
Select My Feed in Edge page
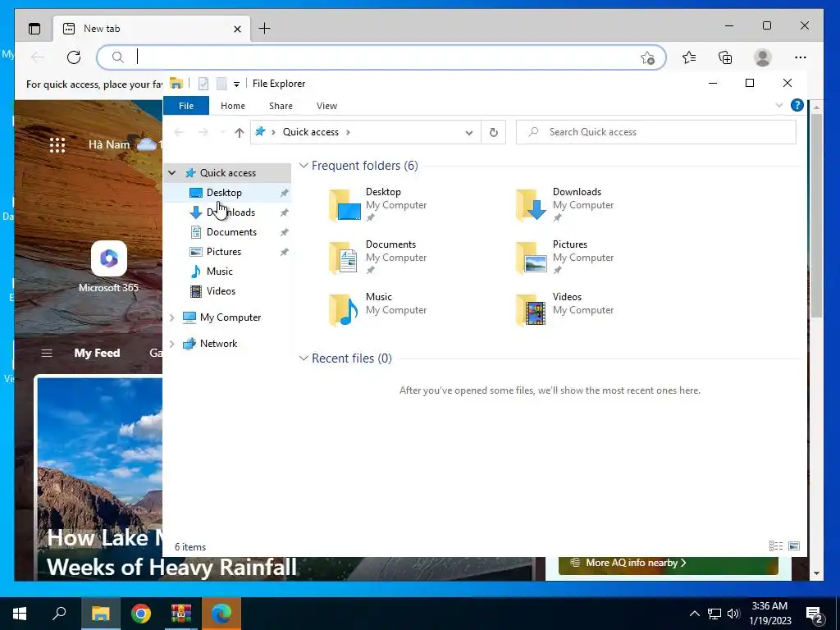click(97, 353)
